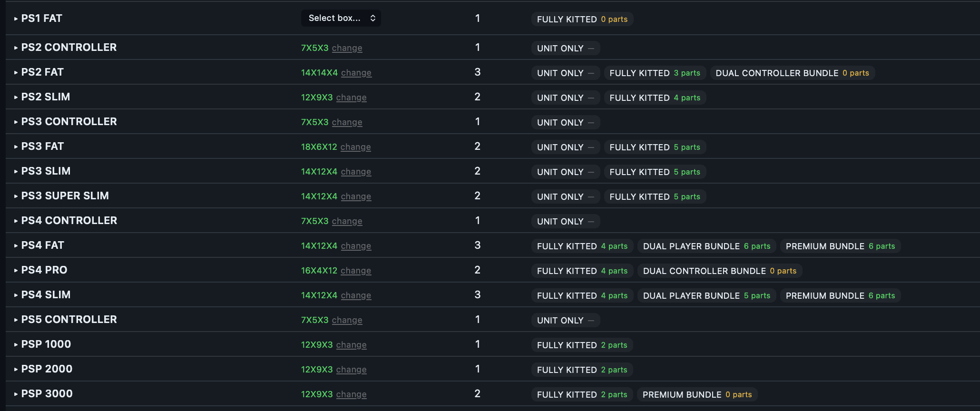The width and height of the screenshot is (980, 411).
Task: Expand the PS2 FAT row
Action: pyautogui.click(x=16, y=72)
